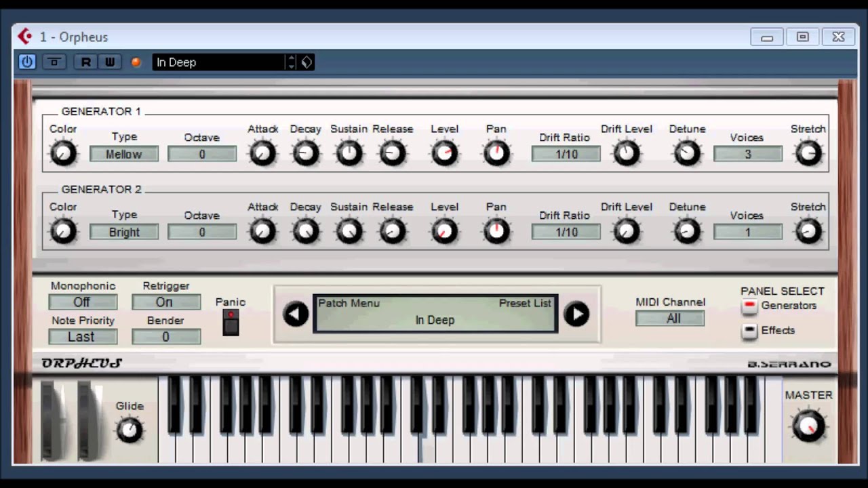Go to previous preset with left arrow

pos(296,314)
